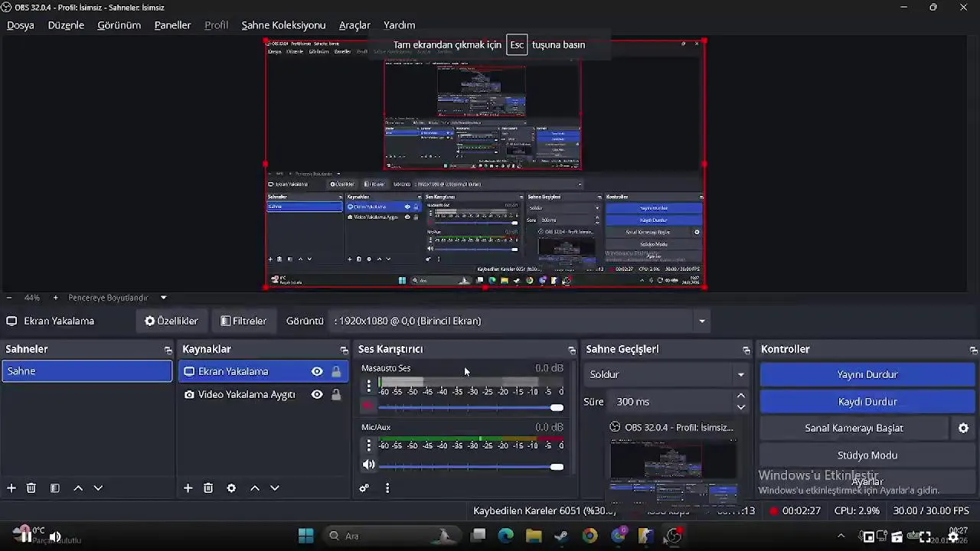The image size is (980, 551).
Task: Add a new scene with the plus icon in Sahneler
Action: point(11,488)
